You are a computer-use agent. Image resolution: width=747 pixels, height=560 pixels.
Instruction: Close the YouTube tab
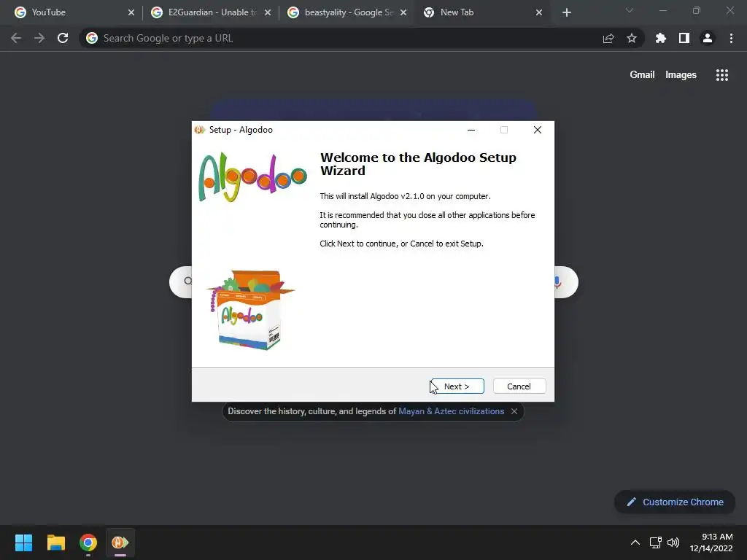coord(131,12)
